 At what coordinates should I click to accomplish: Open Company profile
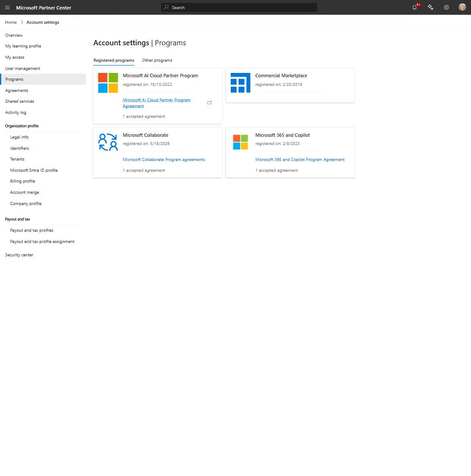(26, 204)
